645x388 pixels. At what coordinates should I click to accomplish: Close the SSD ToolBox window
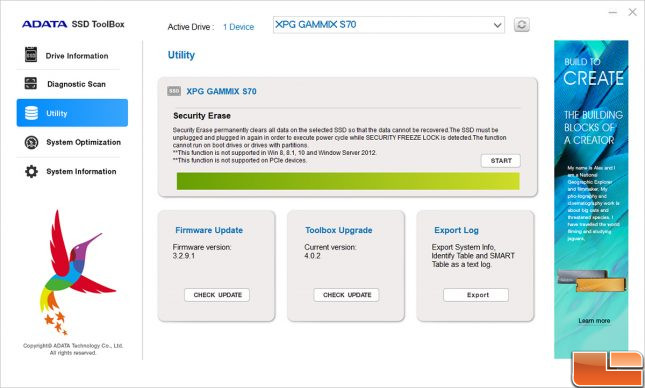pyautogui.click(x=633, y=12)
